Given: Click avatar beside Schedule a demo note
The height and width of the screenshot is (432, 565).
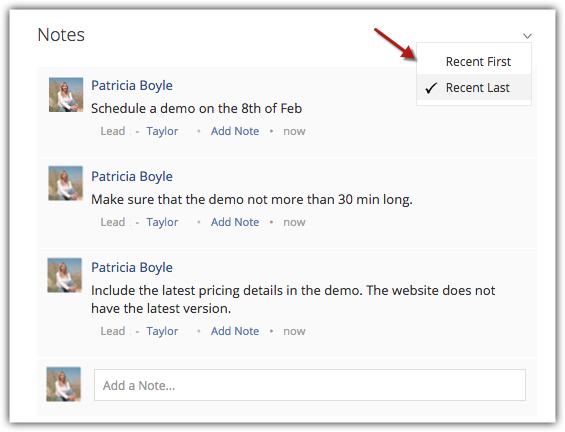Looking at the screenshot, I should [x=66, y=95].
